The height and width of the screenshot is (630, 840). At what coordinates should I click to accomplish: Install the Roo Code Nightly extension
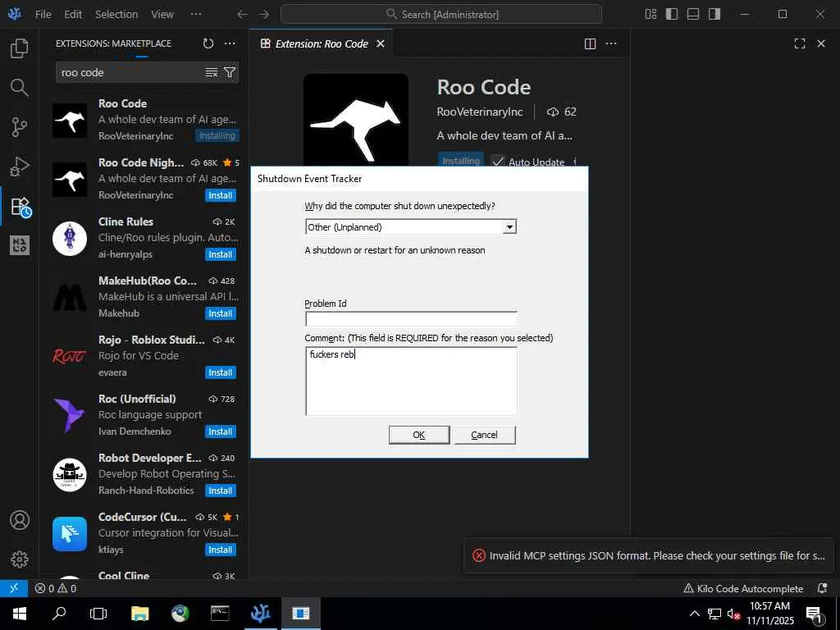tap(220, 195)
